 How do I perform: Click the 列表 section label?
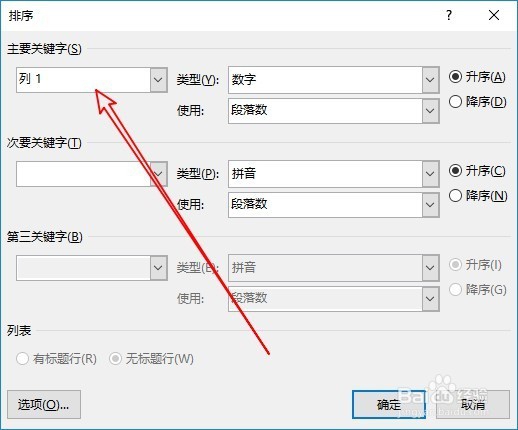pos(19,331)
